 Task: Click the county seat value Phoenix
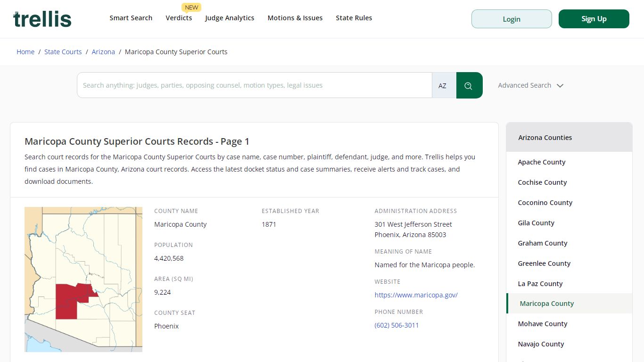(166, 326)
